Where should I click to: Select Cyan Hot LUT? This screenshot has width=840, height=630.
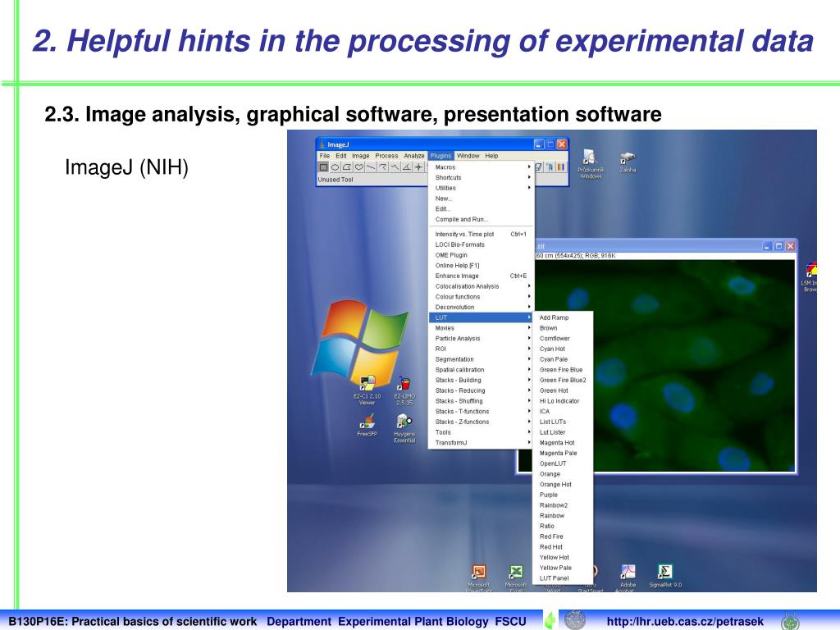[564, 349]
